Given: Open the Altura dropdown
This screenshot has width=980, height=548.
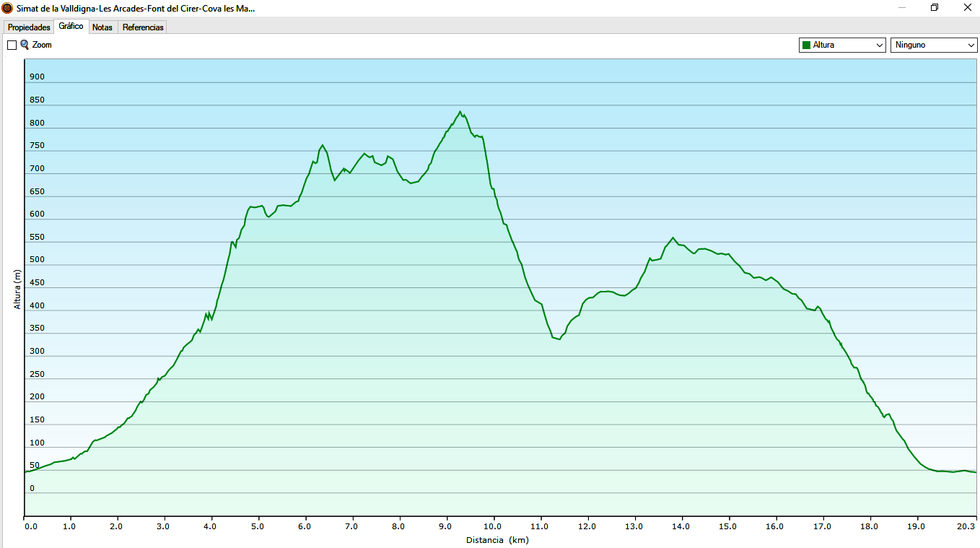Looking at the screenshot, I should [842, 45].
